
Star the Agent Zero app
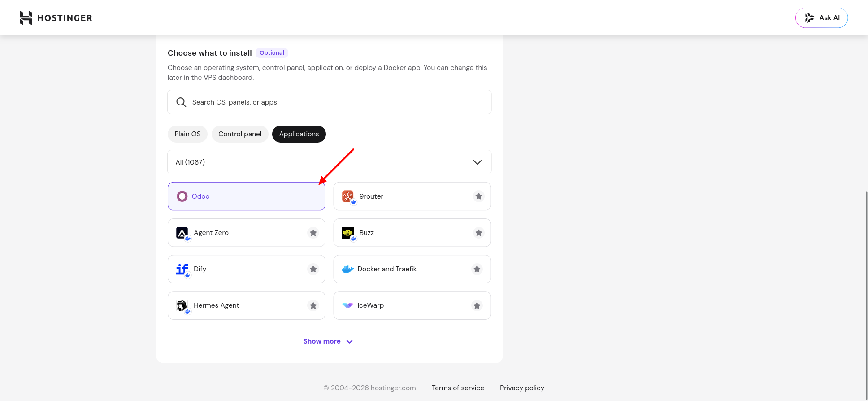313,233
